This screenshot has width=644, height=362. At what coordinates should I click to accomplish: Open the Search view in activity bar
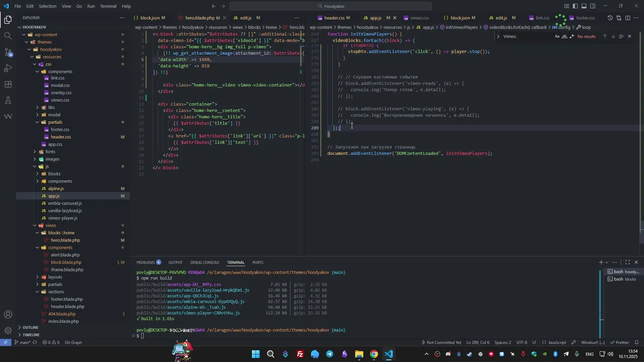click(x=8, y=36)
